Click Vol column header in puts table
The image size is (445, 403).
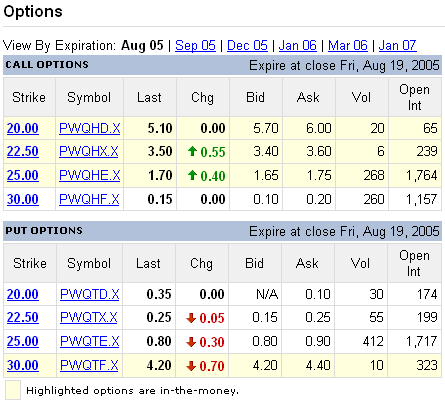point(360,263)
